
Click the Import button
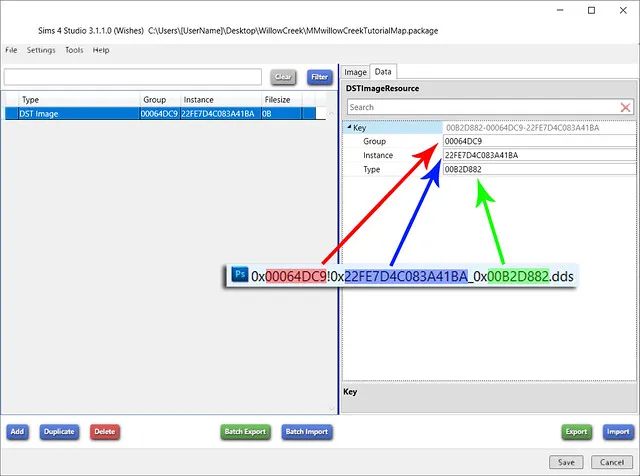618,432
